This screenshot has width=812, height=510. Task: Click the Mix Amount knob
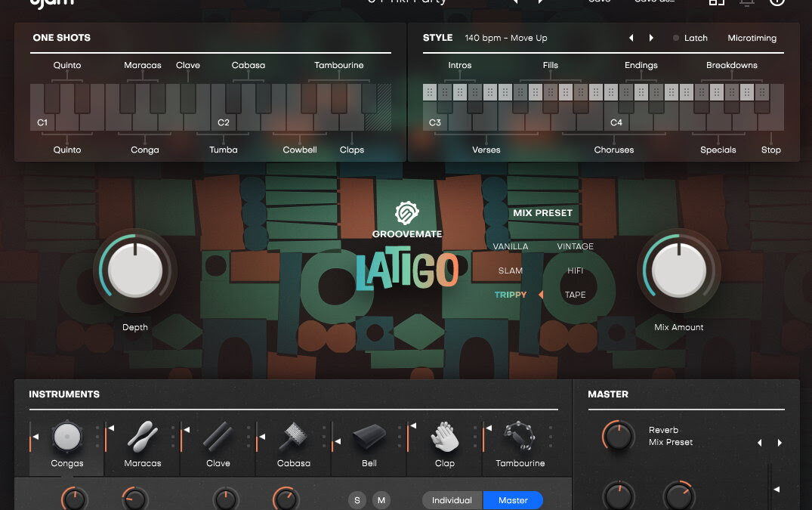point(678,270)
